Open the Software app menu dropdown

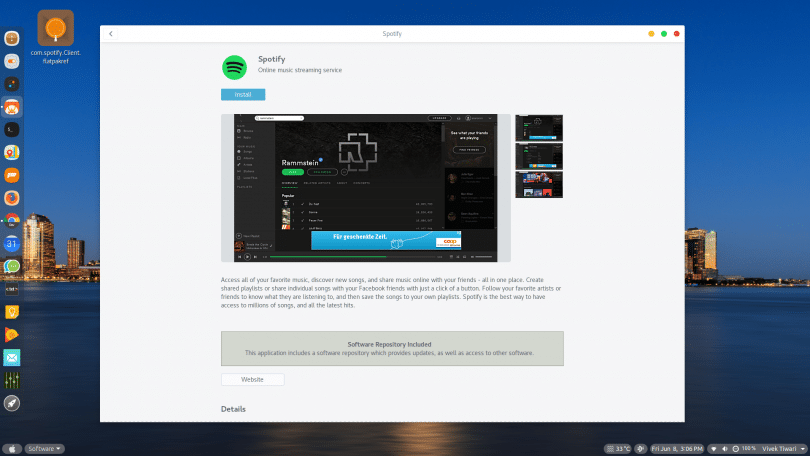[44, 449]
